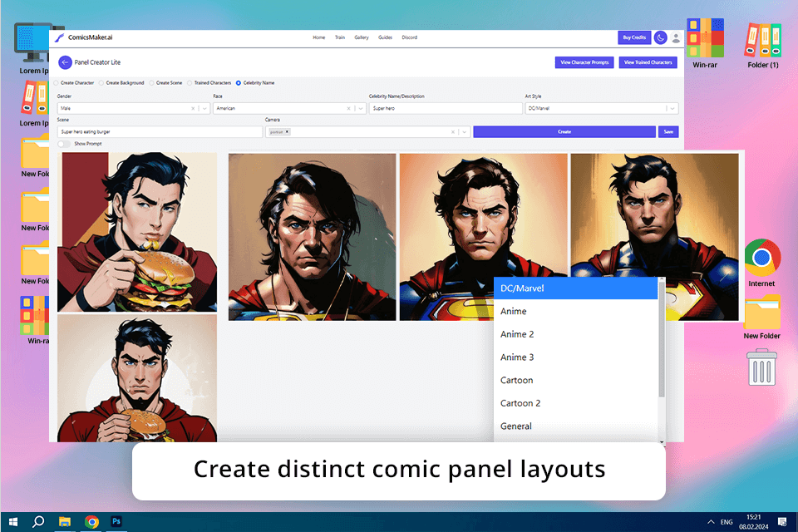Clear the Gender field with its X
Viewport: 798px width, 532px height.
point(193,108)
